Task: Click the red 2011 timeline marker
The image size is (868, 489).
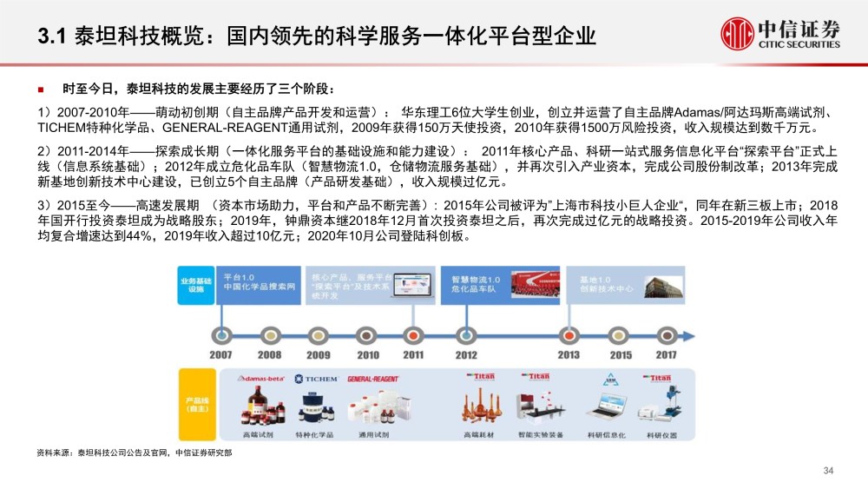Action: [x=413, y=335]
